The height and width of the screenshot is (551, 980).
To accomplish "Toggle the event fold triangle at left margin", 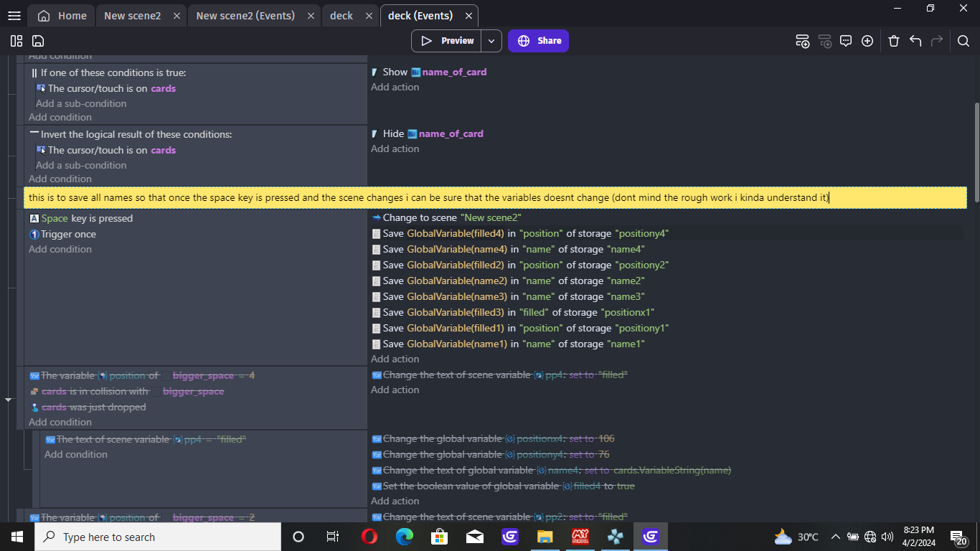I will 8,399.
